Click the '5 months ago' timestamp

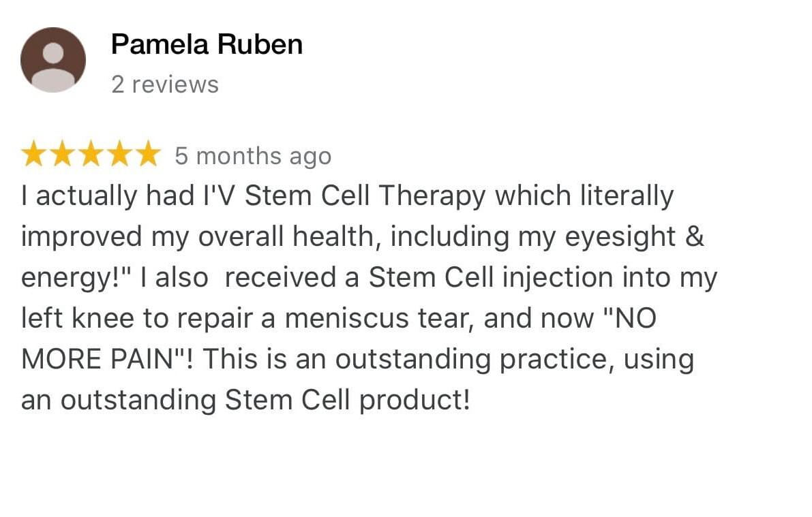click(253, 156)
